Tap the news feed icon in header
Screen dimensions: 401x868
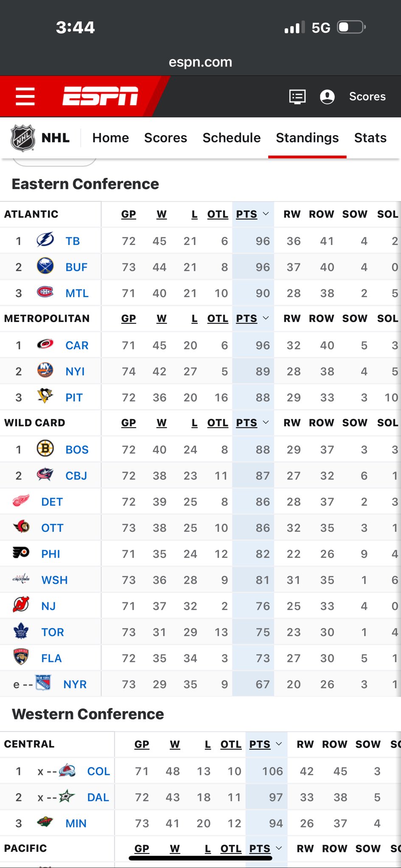coord(297,97)
